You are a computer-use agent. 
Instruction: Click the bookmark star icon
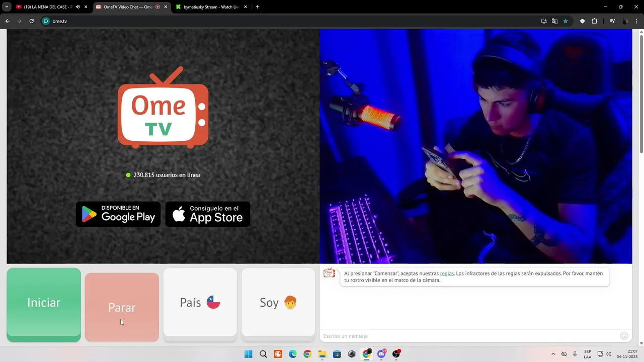click(566, 21)
